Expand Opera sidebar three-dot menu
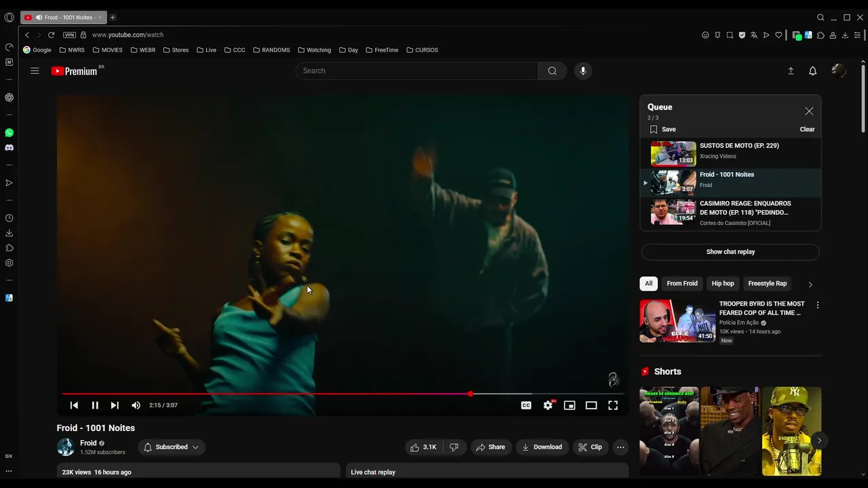 [9, 471]
